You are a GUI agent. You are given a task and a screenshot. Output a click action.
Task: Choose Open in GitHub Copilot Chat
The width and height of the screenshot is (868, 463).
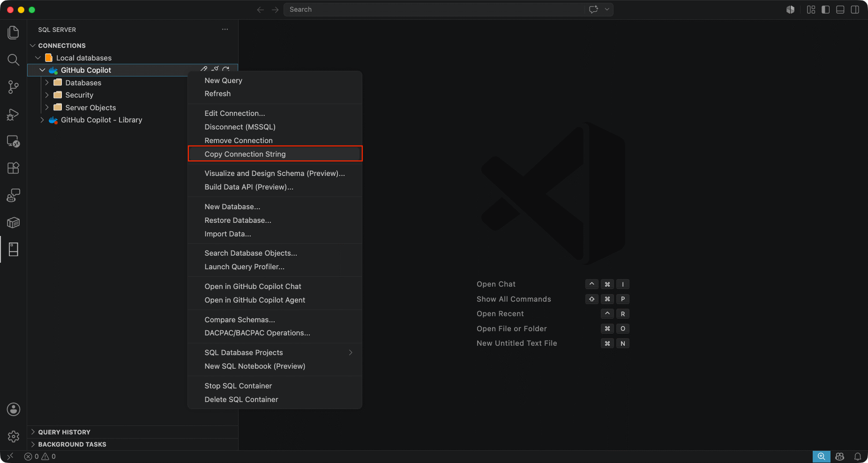275,287
